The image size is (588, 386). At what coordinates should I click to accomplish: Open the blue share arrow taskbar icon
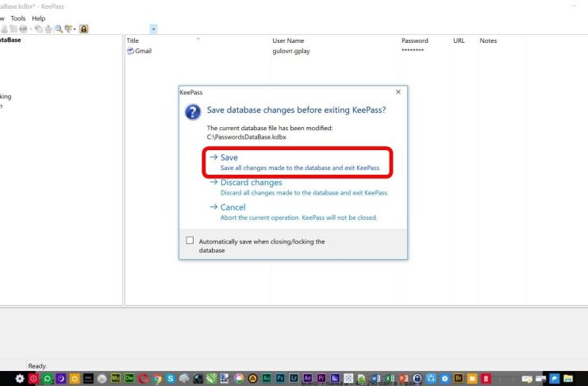click(x=554, y=379)
